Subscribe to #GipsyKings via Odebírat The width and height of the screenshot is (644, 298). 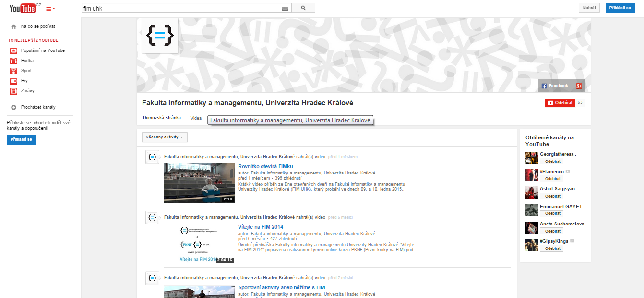coord(551,248)
